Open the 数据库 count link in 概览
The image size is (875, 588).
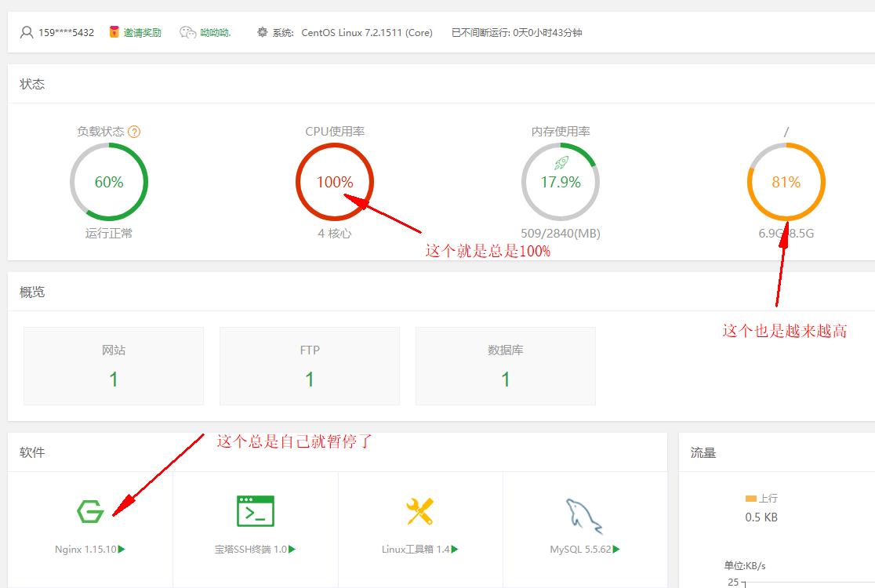pos(505,379)
